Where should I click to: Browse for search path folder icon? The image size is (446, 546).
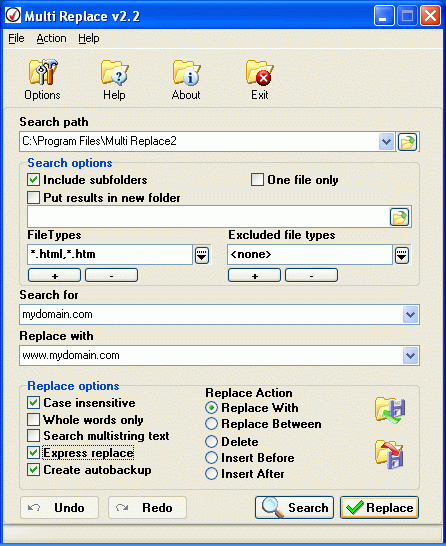tap(407, 142)
